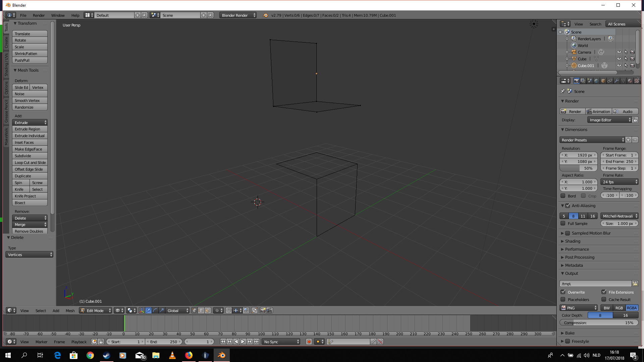The height and width of the screenshot is (362, 644).
Task: Open the Image Editor display dropdown
Action: pyautogui.click(x=609, y=120)
